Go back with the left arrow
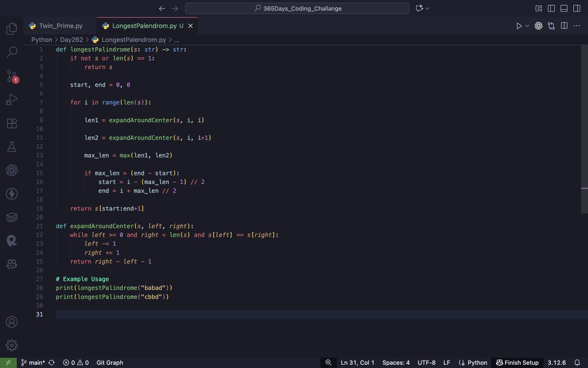Image resolution: width=588 pixels, height=368 pixels. pyautogui.click(x=162, y=8)
